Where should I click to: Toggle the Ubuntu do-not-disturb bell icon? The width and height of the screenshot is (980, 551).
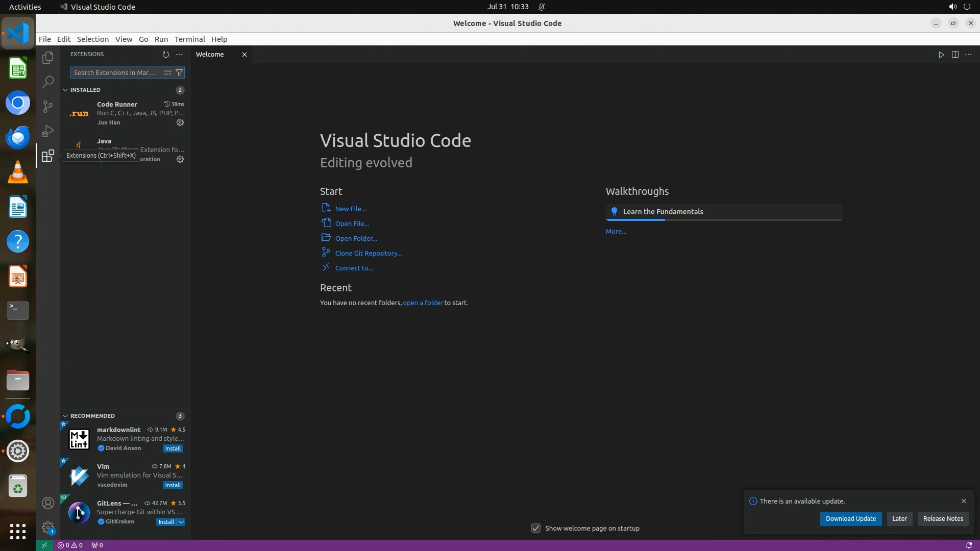542,7
